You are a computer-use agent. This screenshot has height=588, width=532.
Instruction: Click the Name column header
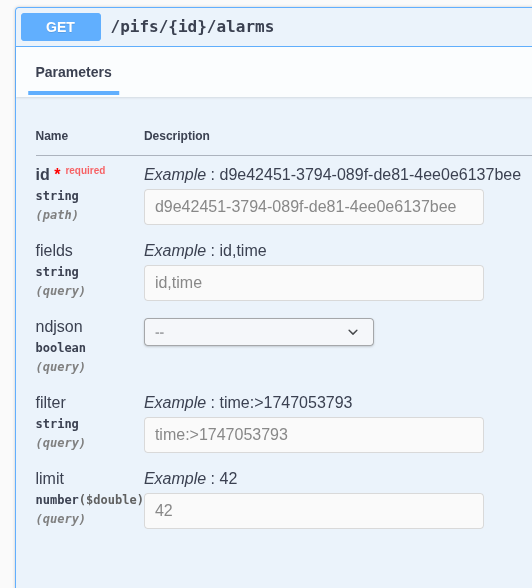click(52, 136)
